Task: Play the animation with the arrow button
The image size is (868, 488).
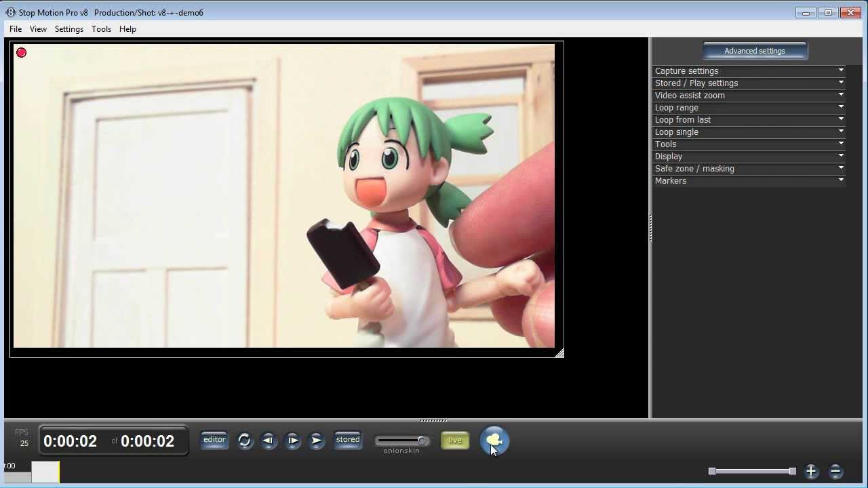Action: 316,441
